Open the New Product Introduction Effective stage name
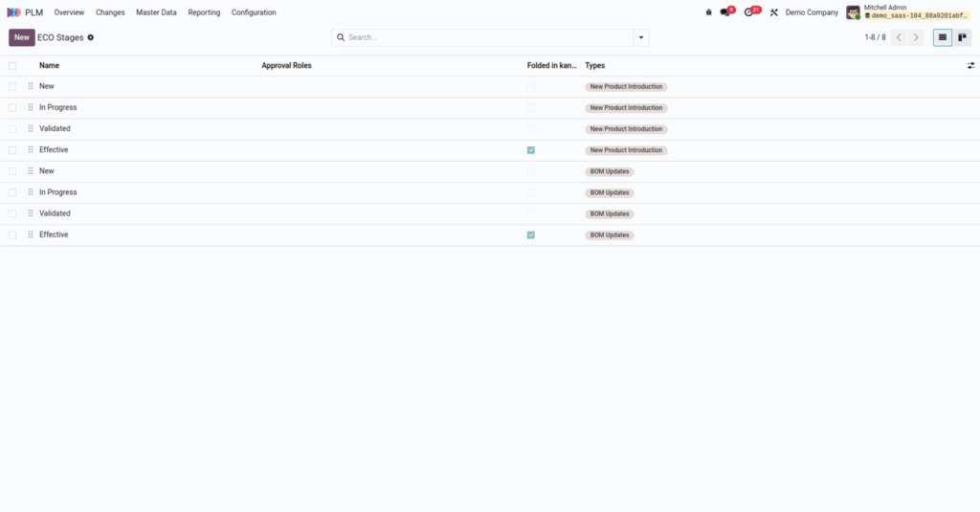This screenshot has width=980, height=512. coord(54,150)
